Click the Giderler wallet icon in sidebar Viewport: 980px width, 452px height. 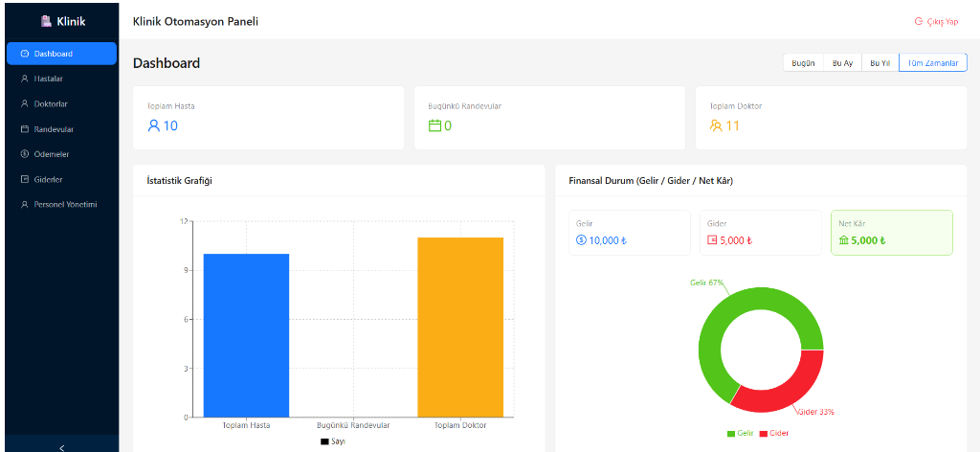tap(25, 179)
